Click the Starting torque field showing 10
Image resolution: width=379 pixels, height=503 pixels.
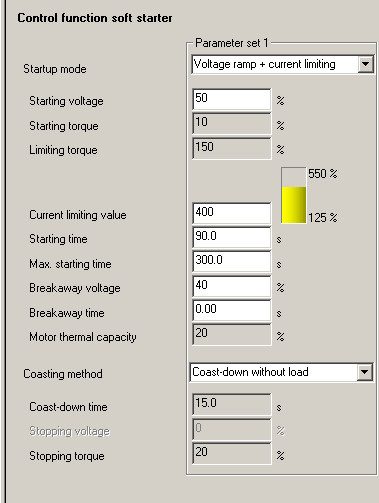pos(231,123)
